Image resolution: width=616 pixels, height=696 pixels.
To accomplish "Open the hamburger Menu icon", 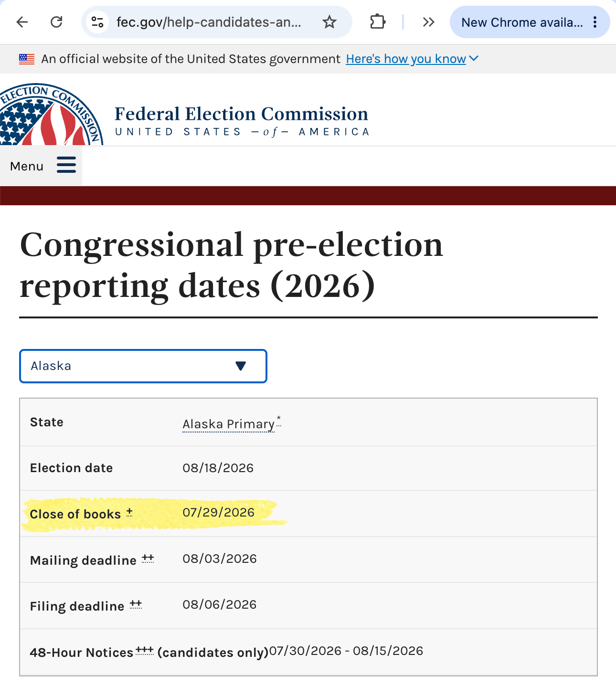I will coord(66,165).
